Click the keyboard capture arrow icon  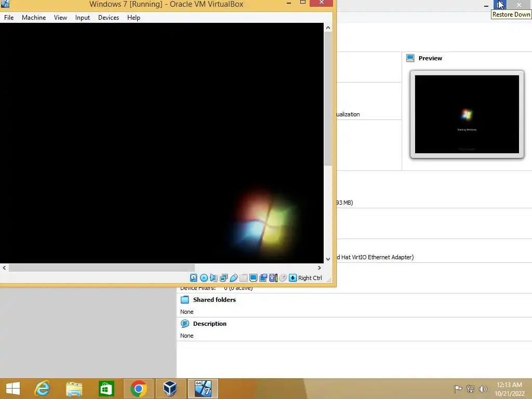293,278
